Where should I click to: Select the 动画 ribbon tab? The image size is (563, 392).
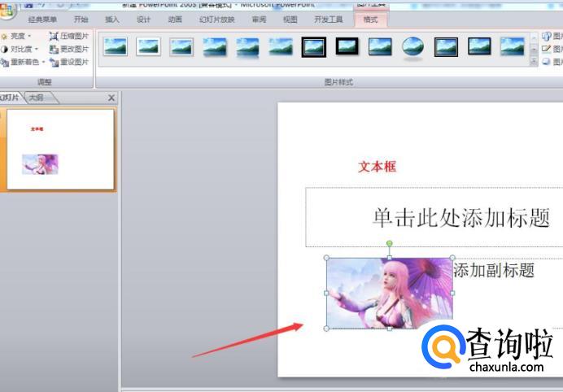tap(175, 20)
